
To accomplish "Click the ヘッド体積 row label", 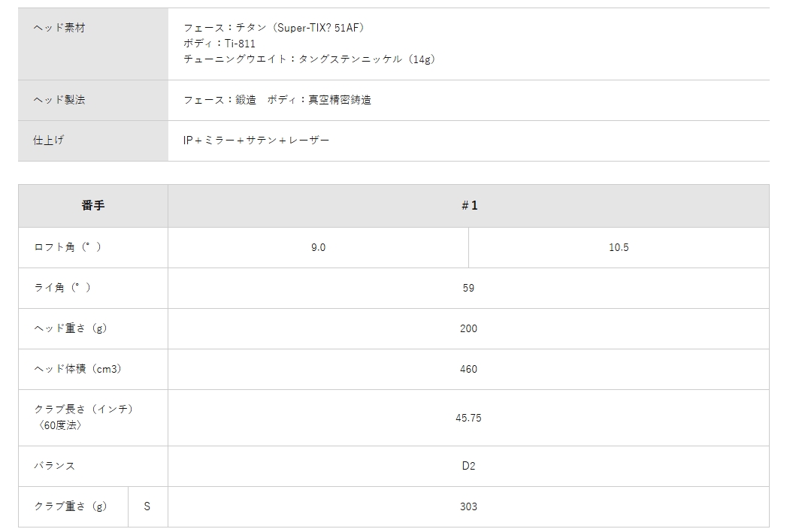I will (78, 369).
